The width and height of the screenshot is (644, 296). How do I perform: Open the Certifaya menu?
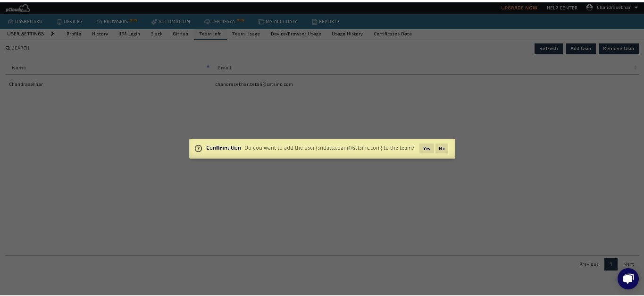pyautogui.click(x=224, y=21)
